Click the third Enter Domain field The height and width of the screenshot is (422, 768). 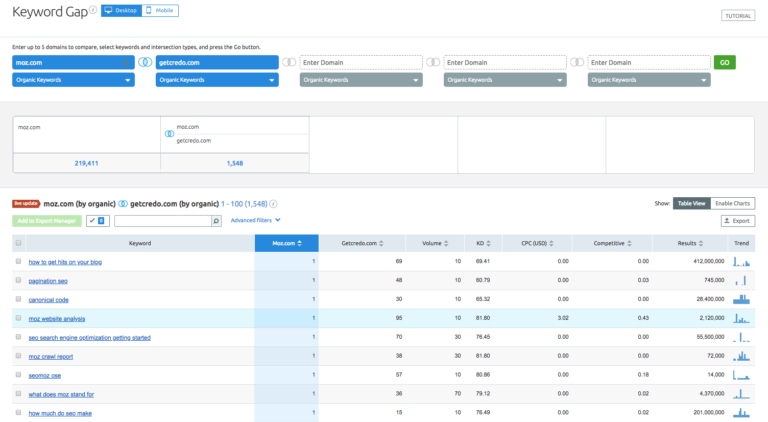[361, 63]
